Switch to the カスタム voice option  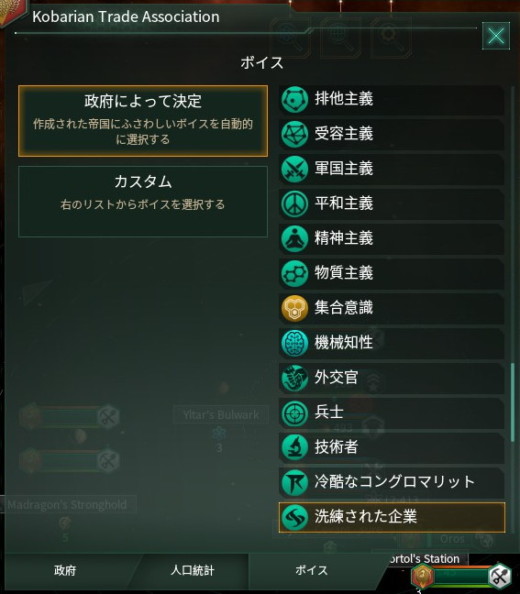[143, 202]
